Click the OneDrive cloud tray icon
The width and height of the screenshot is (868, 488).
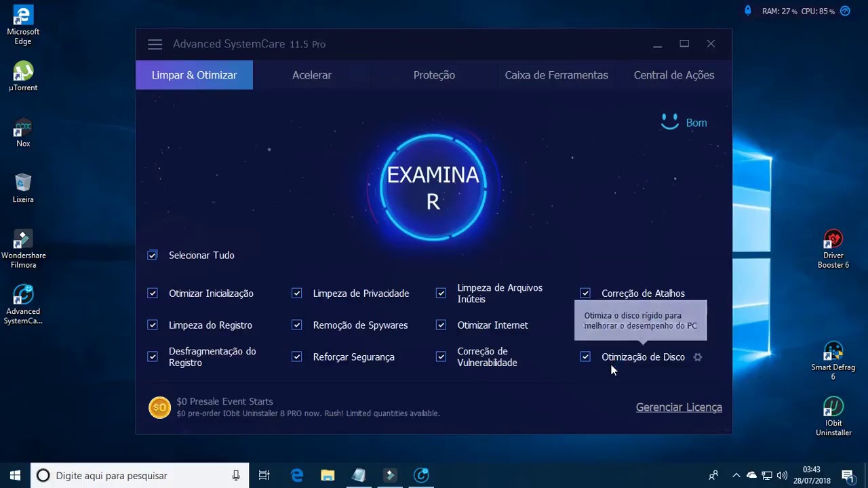751,475
